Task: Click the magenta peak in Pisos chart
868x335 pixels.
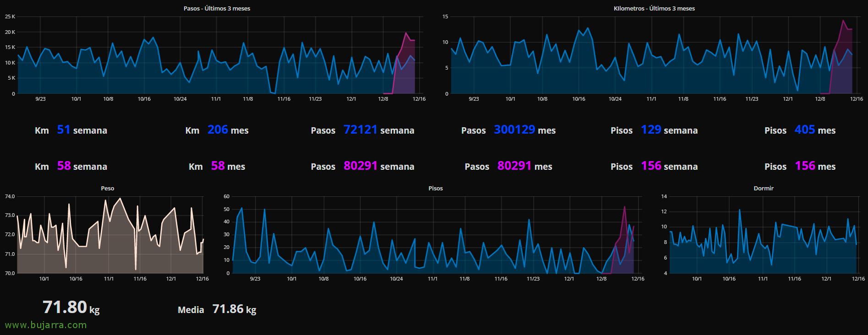Action: coord(624,207)
